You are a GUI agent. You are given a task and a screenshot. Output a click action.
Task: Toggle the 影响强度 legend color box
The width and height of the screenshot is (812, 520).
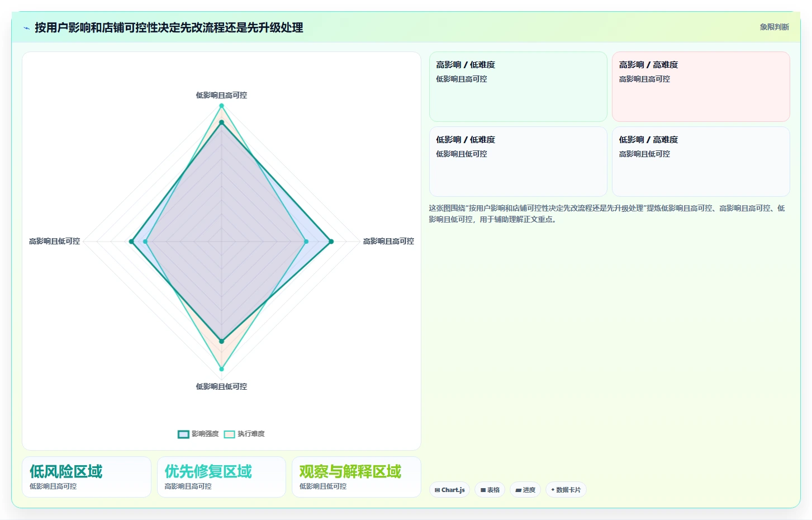183,434
